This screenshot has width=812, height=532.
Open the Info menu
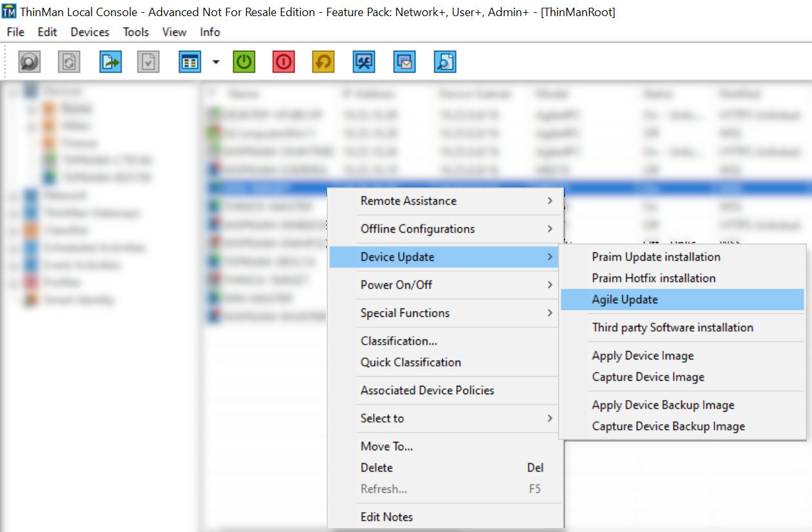pos(210,32)
